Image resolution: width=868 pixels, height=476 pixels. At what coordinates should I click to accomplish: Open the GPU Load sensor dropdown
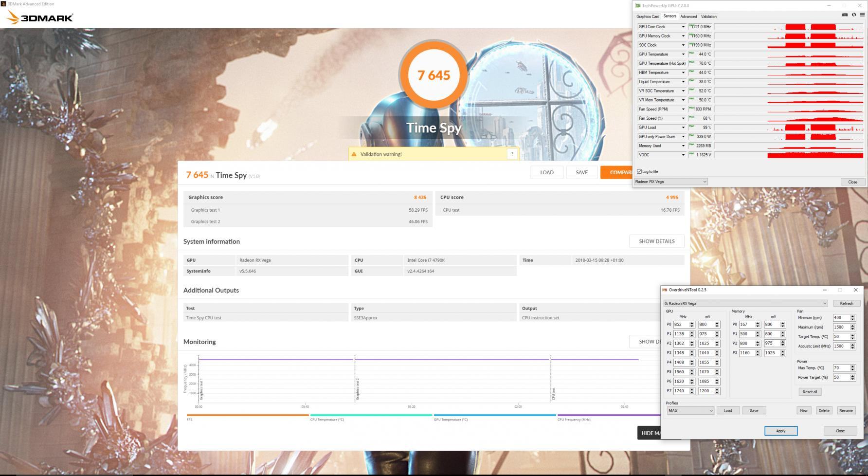pyautogui.click(x=683, y=128)
